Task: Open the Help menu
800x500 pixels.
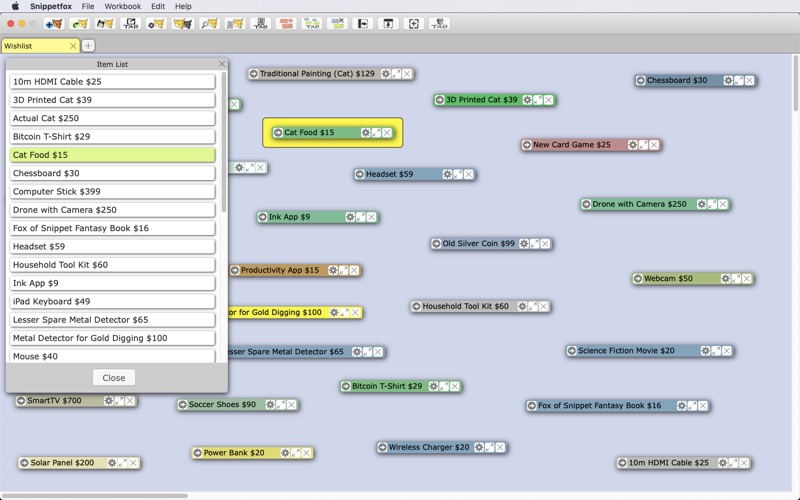Action: pyautogui.click(x=183, y=6)
